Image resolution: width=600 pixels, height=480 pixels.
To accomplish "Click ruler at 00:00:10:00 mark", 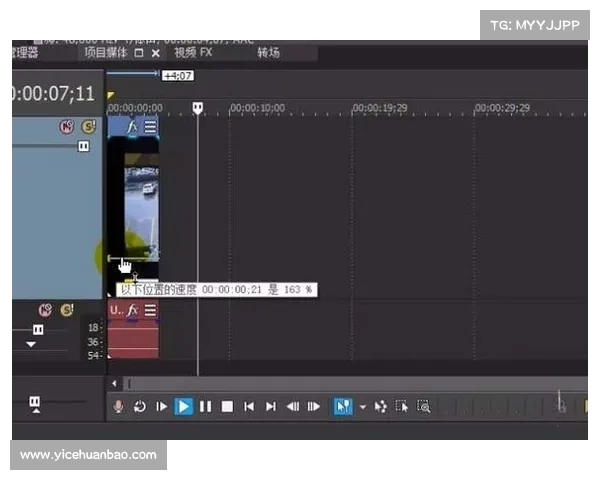I will (258, 108).
